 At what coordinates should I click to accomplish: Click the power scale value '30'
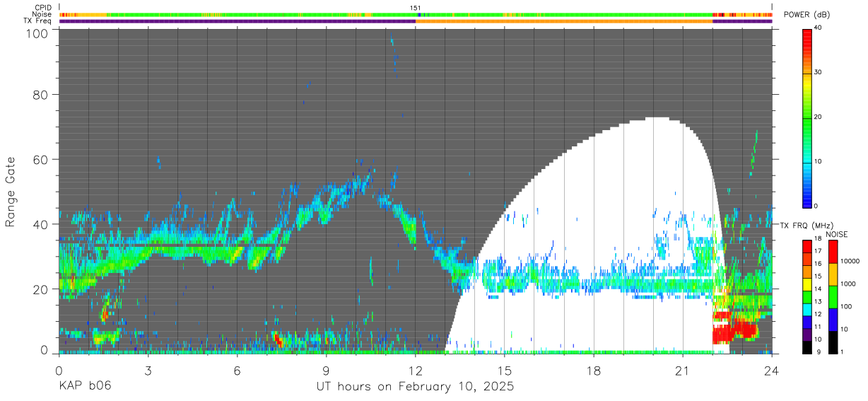pos(818,73)
